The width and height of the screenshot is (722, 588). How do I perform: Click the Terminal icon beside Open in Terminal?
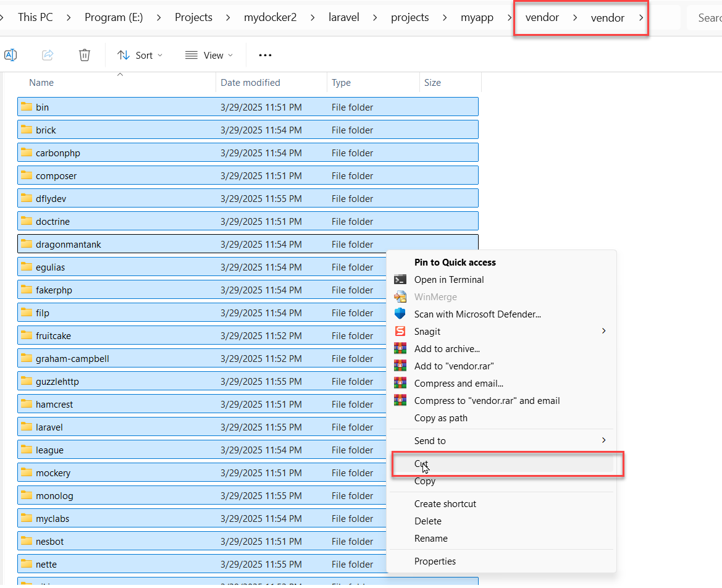coord(400,280)
